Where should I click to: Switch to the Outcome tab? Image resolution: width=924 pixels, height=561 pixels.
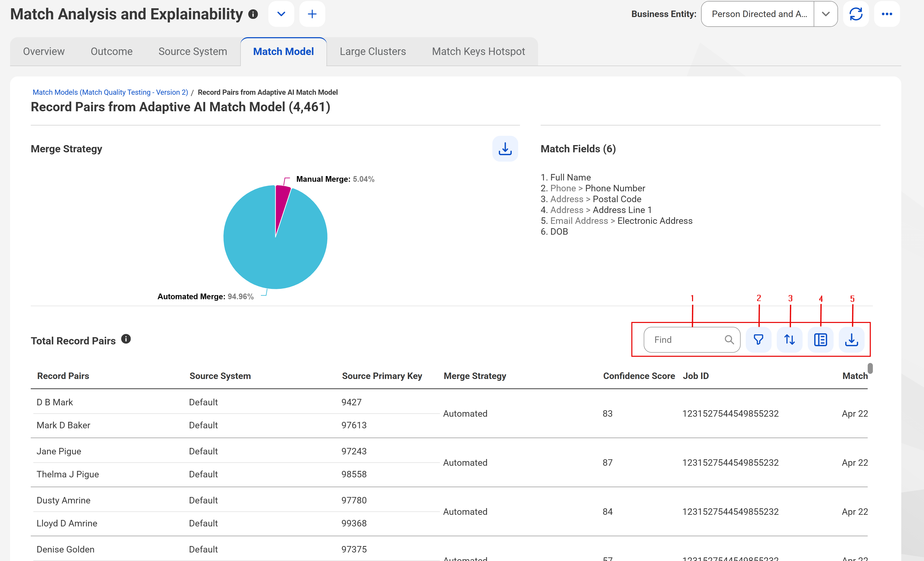pyautogui.click(x=111, y=51)
